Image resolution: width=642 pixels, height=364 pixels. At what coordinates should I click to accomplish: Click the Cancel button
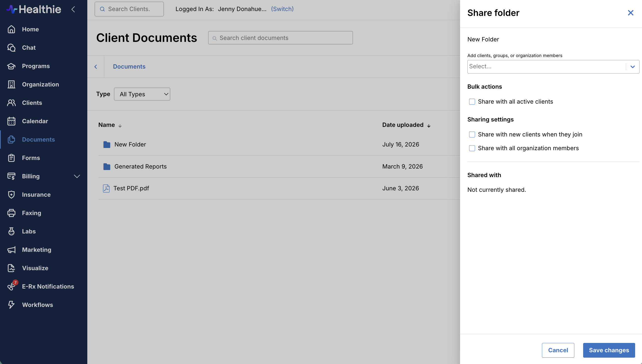pyautogui.click(x=558, y=350)
